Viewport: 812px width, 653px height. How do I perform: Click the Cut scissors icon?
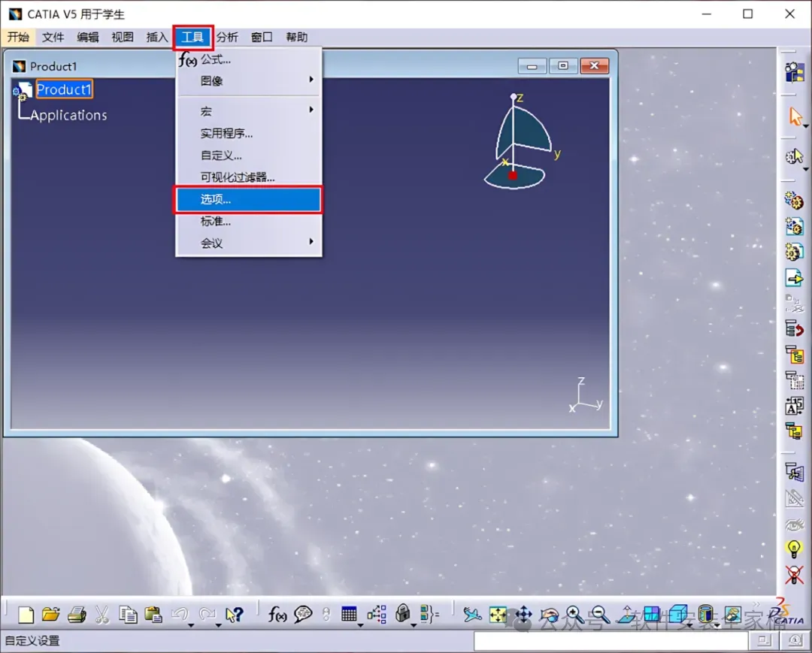102,615
